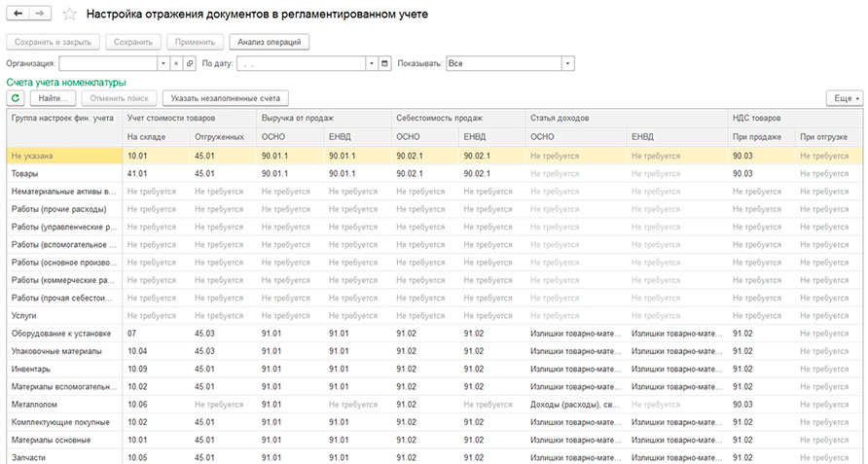Image resolution: width=868 pixels, height=464 pixels.
Task: Click the 90.03 cell in Металлолом row
Action: (x=762, y=405)
